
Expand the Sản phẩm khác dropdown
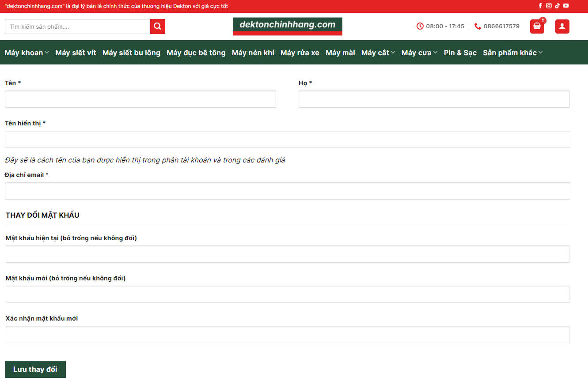pyautogui.click(x=512, y=53)
